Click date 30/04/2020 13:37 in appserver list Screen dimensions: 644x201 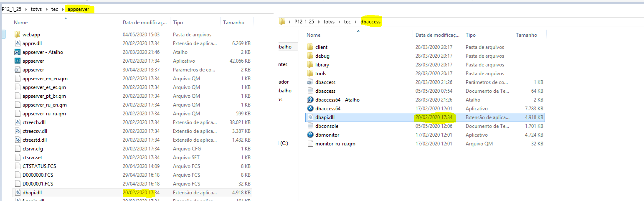pos(142,70)
